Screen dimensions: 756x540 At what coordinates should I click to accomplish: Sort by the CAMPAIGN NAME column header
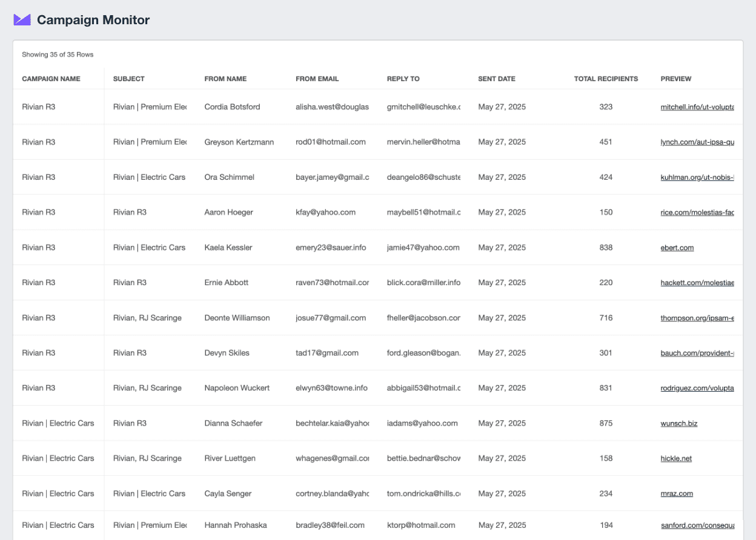[x=50, y=79]
